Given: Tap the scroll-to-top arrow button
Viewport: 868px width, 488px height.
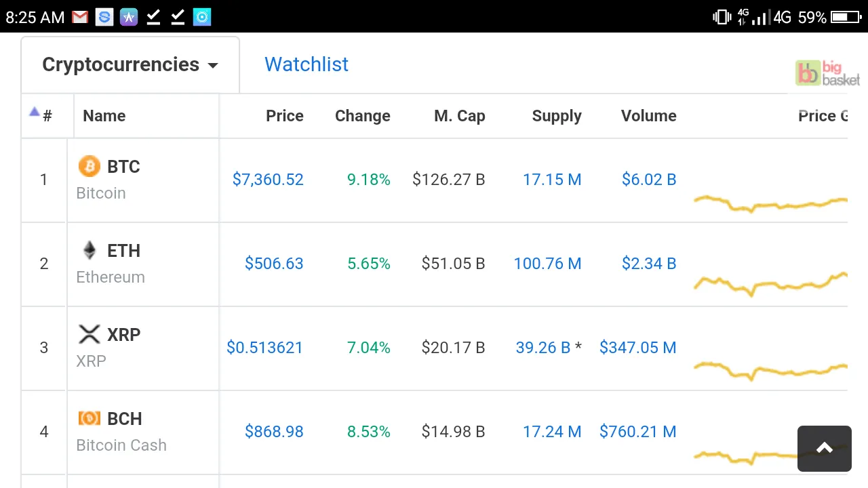Looking at the screenshot, I should [825, 449].
